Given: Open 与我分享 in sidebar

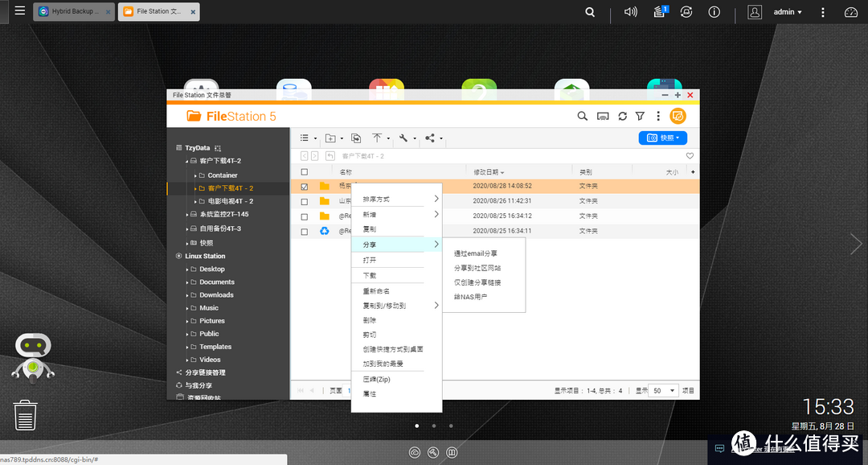Looking at the screenshot, I should (199, 385).
